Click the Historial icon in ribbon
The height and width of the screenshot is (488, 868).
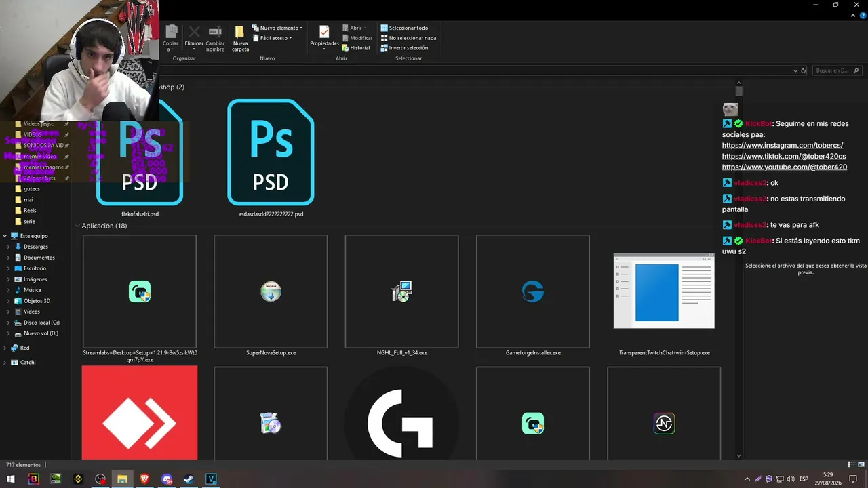click(356, 48)
